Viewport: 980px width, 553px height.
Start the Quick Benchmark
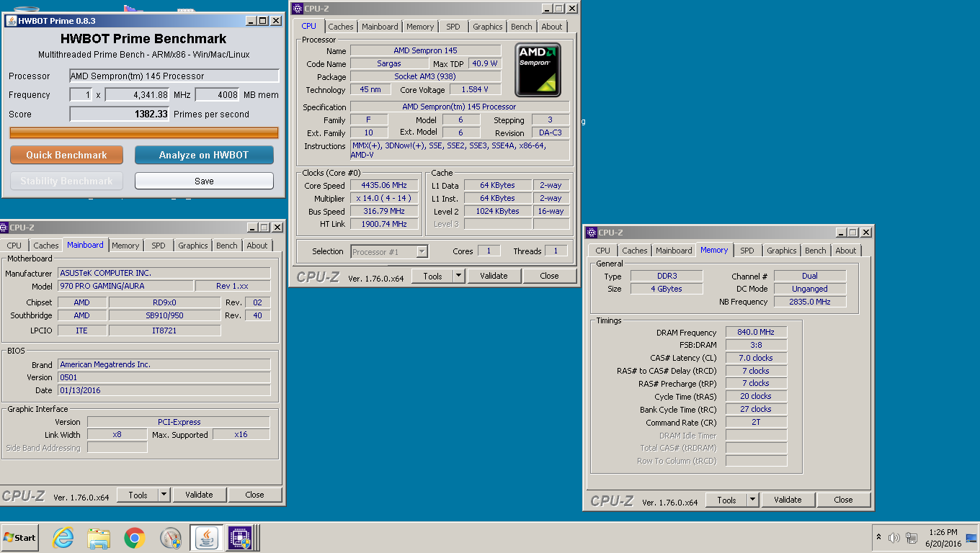tap(66, 155)
